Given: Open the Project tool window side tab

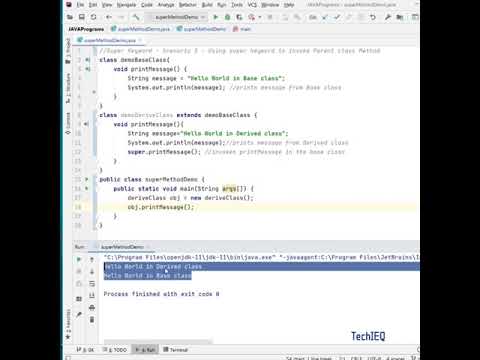Looking at the screenshot, I should point(68,50).
